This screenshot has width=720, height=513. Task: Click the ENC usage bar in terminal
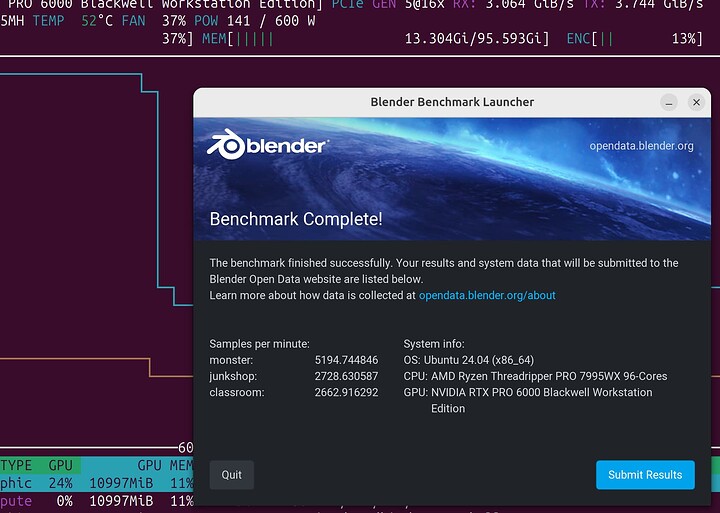635,39
